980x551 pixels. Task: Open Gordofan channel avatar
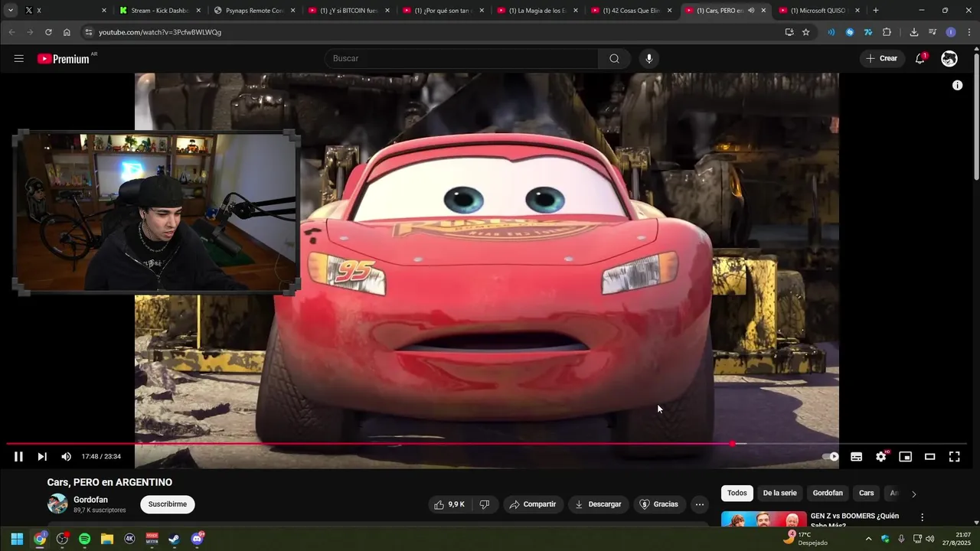[x=57, y=504]
